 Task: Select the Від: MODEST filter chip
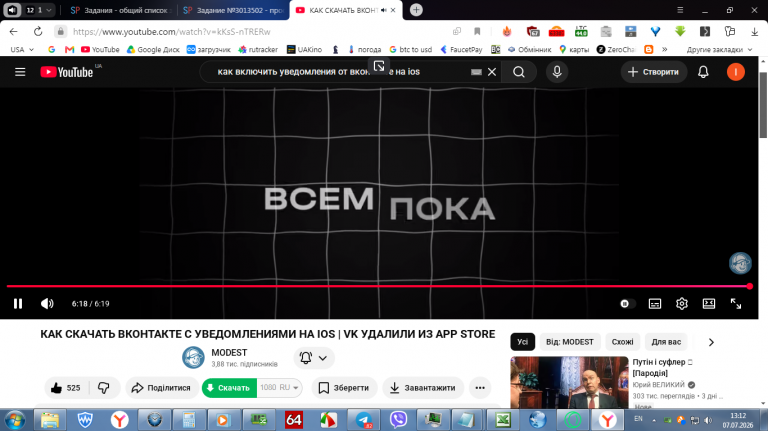tap(570, 342)
